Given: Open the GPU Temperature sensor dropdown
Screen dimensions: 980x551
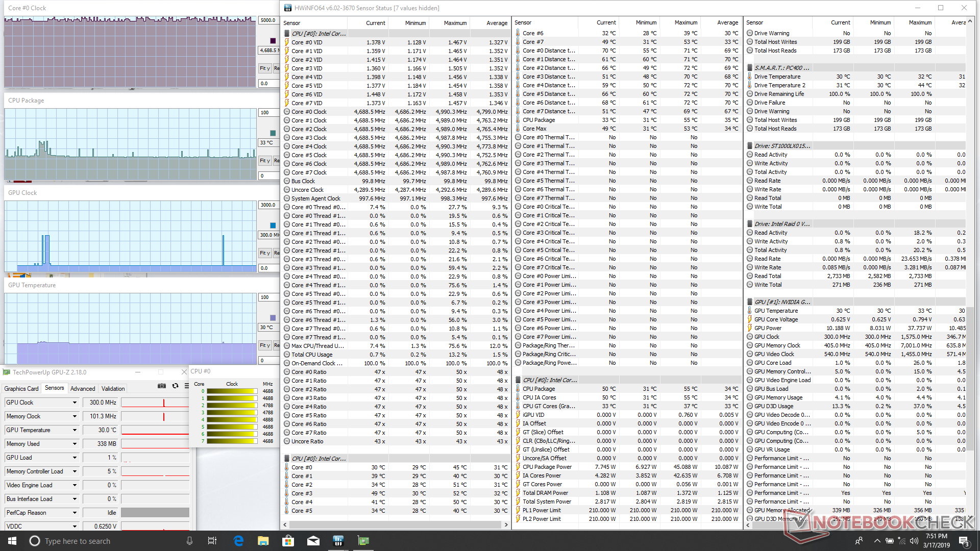Looking at the screenshot, I should coord(75,430).
